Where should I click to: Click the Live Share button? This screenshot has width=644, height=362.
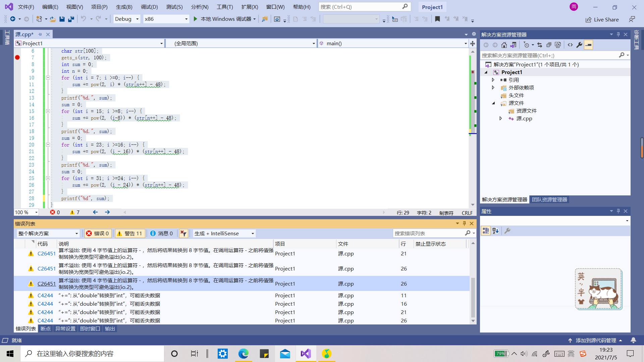coord(602,20)
